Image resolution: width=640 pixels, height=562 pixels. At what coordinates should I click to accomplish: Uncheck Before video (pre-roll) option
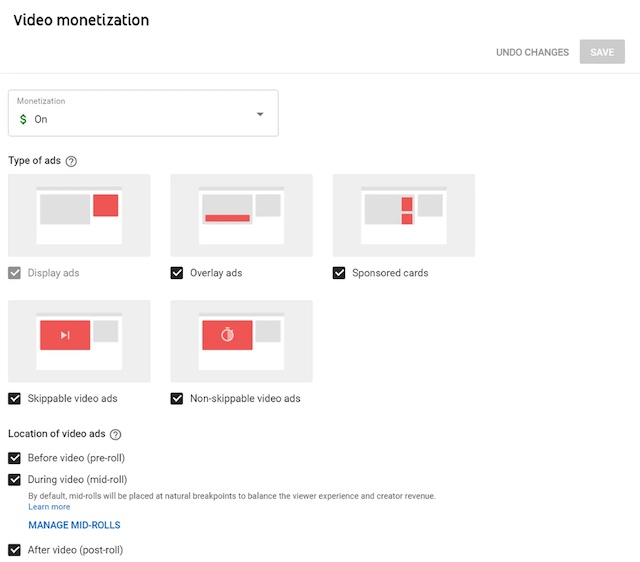(x=14, y=458)
